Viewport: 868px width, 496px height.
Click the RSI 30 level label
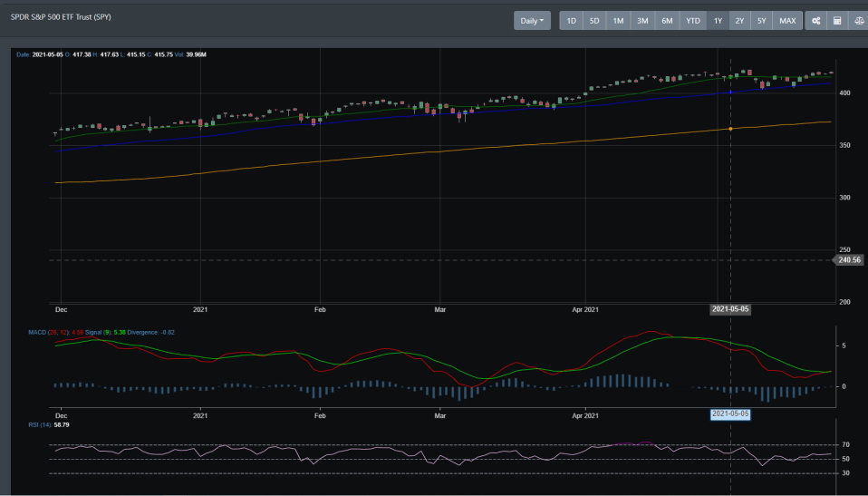(x=846, y=472)
